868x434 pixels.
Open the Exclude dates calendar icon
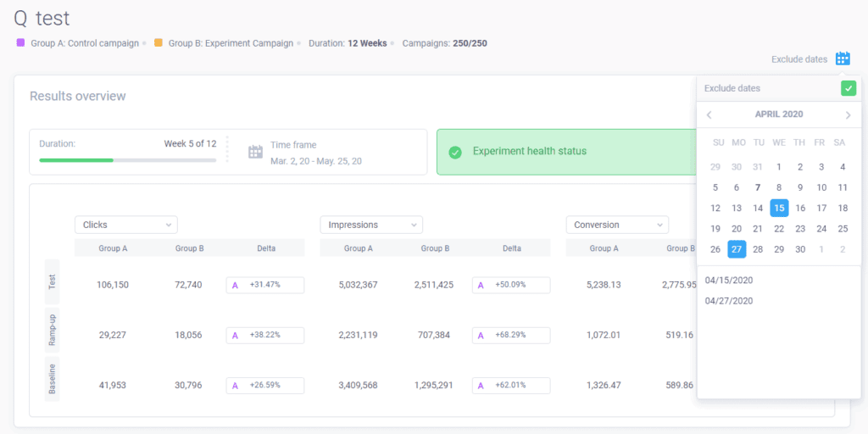pyautogui.click(x=843, y=58)
